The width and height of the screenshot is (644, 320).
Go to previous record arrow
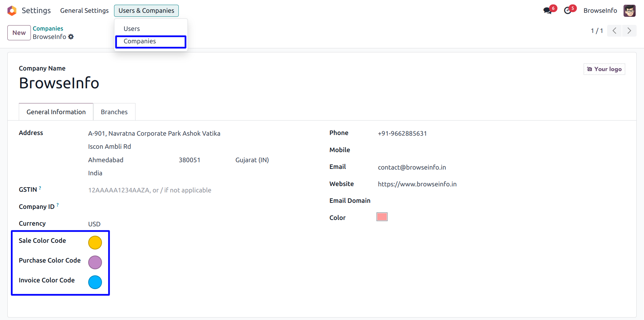[x=614, y=31]
